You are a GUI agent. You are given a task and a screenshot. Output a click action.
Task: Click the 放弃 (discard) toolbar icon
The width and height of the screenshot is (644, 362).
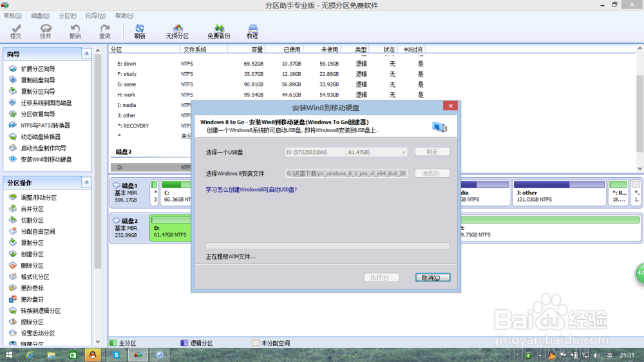46,31
